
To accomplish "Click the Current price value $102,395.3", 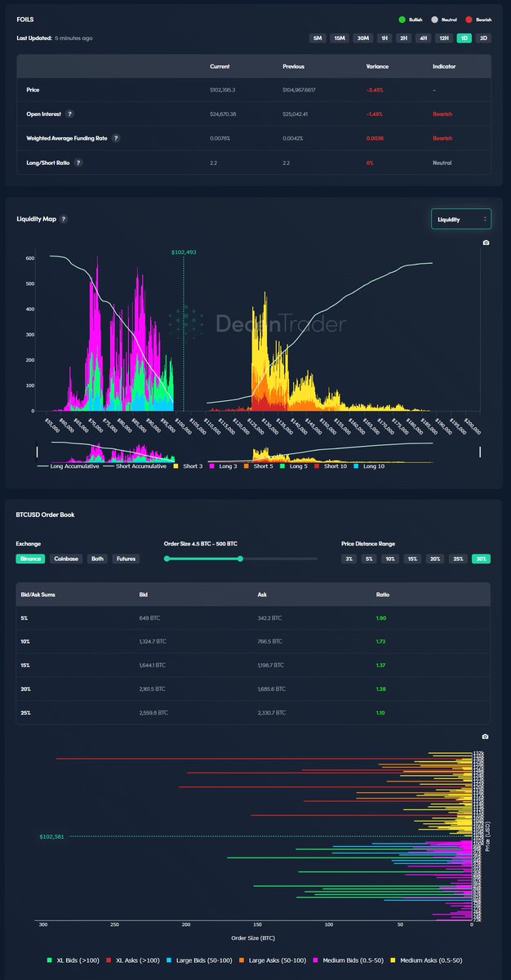I will pyautogui.click(x=224, y=90).
